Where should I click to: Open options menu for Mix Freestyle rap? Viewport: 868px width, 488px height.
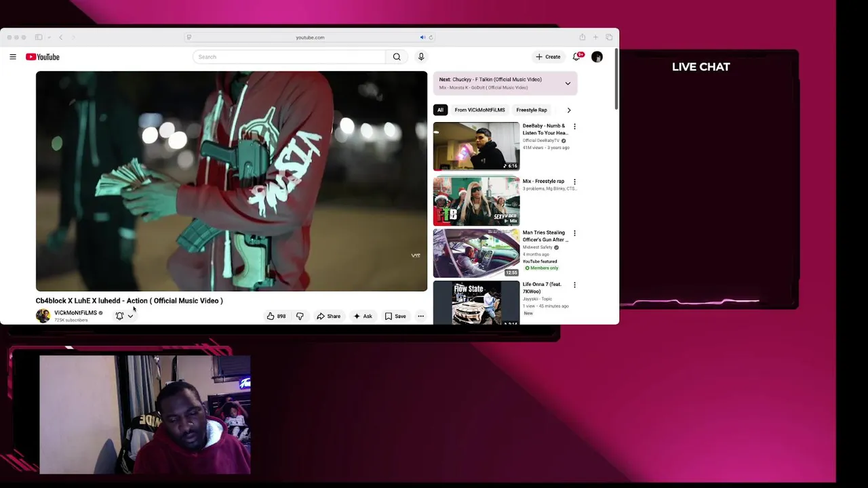pyautogui.click(x=574, y=182)
